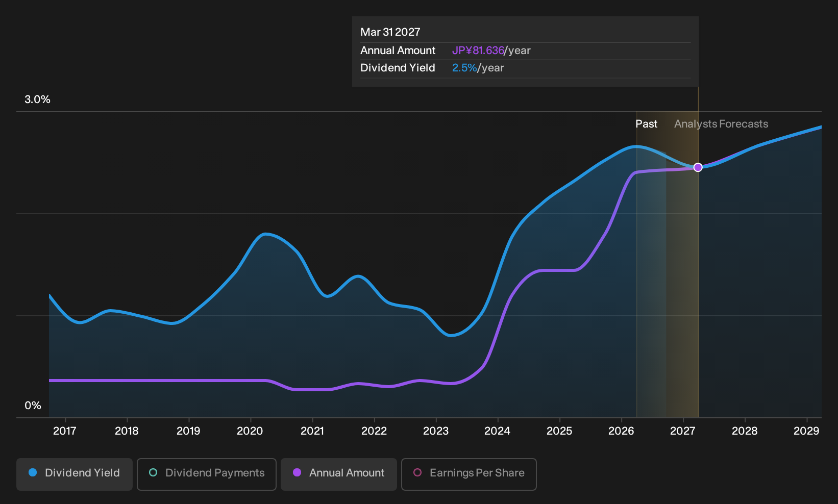Toggle the Dividend Yield legend button
Viewport: 838px width, 504px height.
75,474
